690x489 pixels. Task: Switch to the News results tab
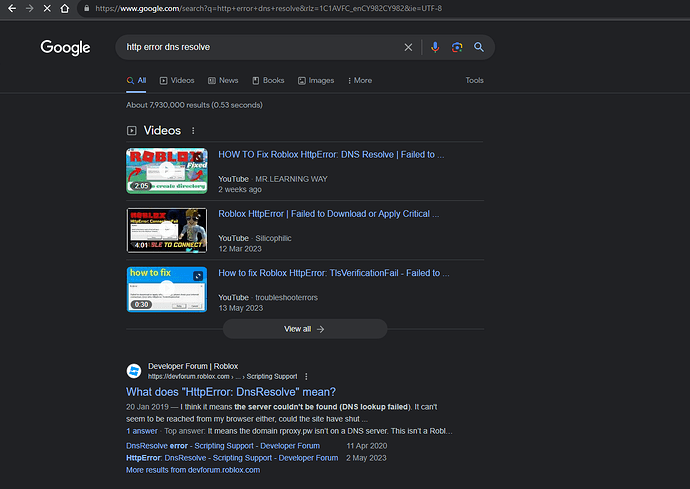[223, 81]
